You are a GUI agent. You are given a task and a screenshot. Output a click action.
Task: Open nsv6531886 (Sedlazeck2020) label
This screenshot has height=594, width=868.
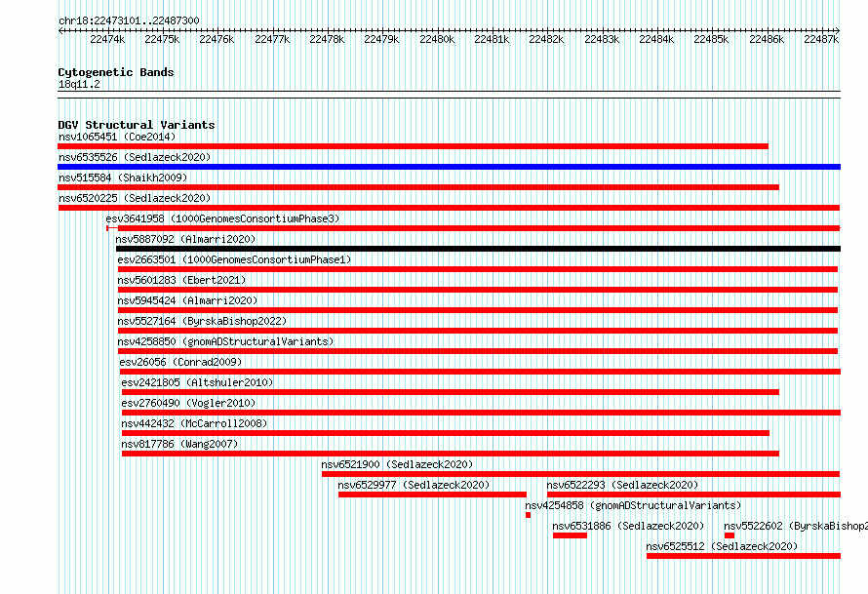[628, 526]
